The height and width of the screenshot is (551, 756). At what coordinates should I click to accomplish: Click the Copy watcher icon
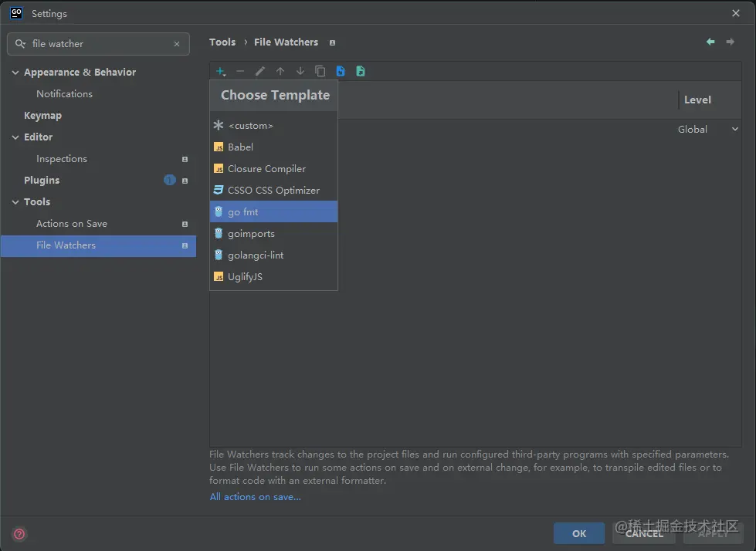[x=320, y=71]
